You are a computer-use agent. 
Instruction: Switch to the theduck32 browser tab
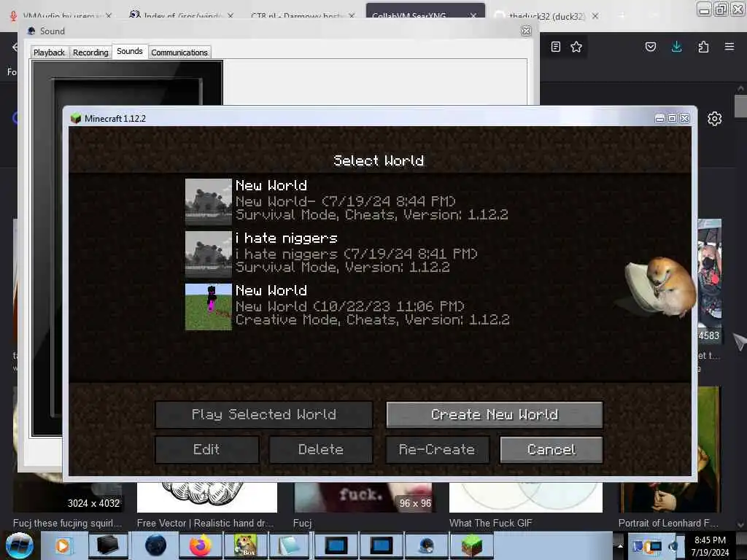tap(547, 16)
